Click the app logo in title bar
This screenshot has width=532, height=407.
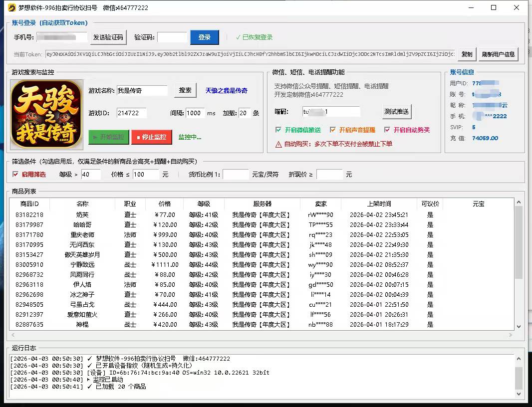click(x=11, y=7)
